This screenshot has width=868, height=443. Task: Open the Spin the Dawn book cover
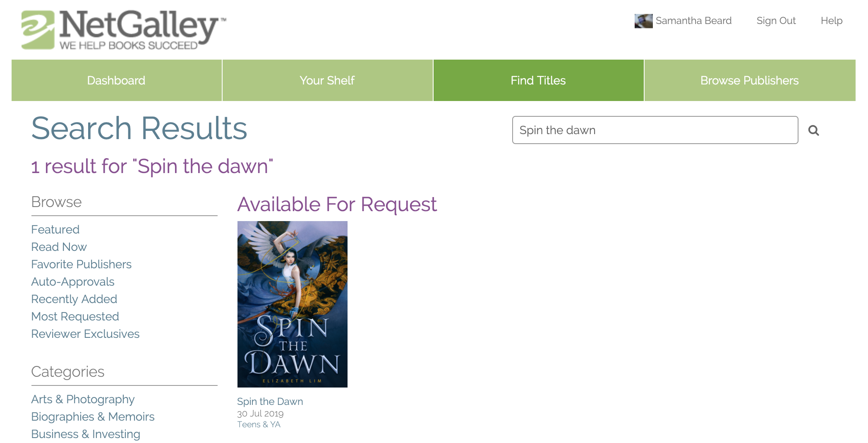(x=292, y=304)
